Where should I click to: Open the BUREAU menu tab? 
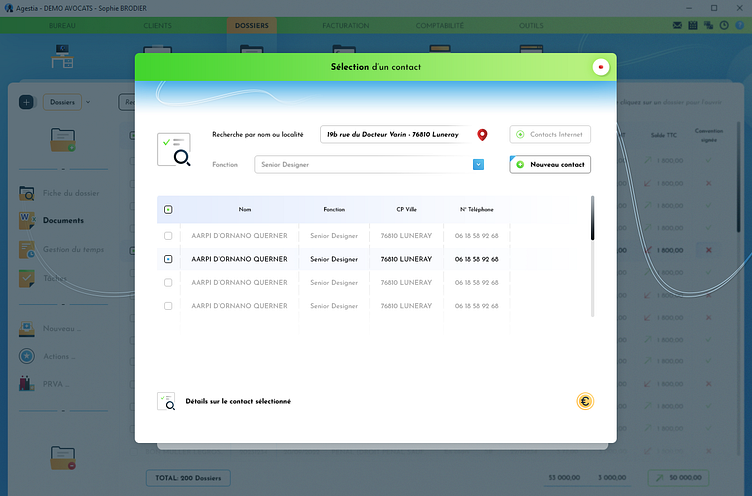[62, 25]
